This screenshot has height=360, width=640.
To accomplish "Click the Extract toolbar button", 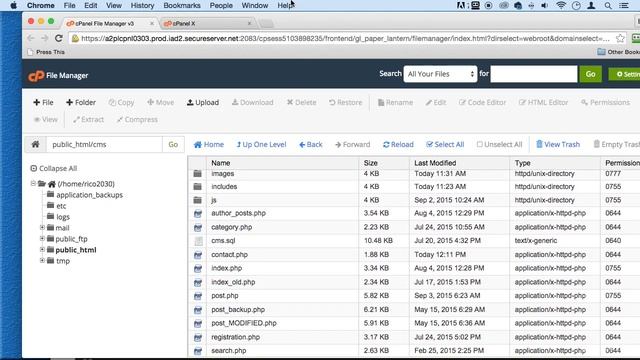I will coord(88,120).
